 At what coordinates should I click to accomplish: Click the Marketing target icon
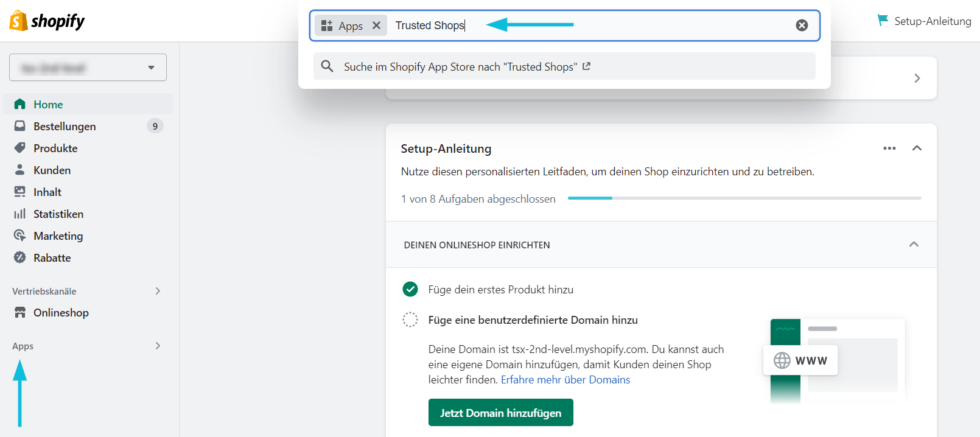[20, 236]
